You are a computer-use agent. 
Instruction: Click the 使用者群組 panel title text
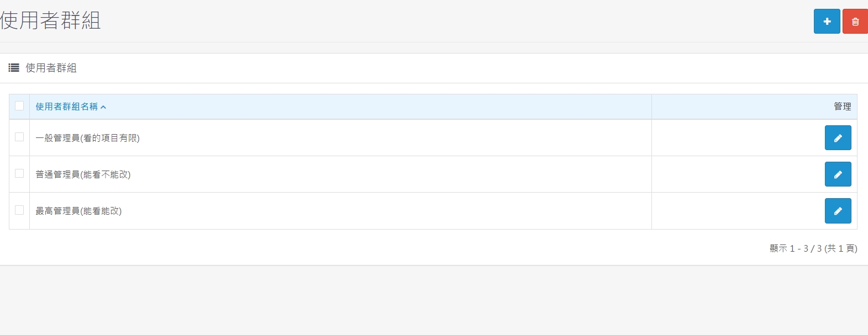pyautogui.click(x=51, y=68)
